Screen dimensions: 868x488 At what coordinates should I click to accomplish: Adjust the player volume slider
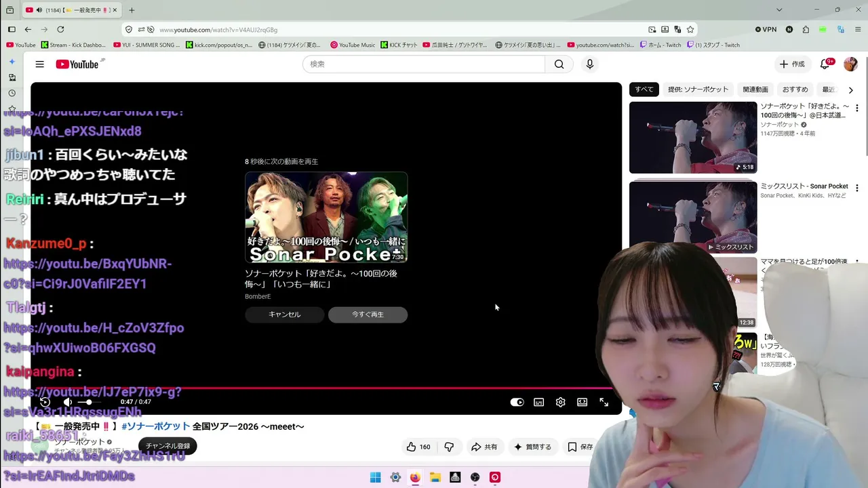tap(90, 402)
